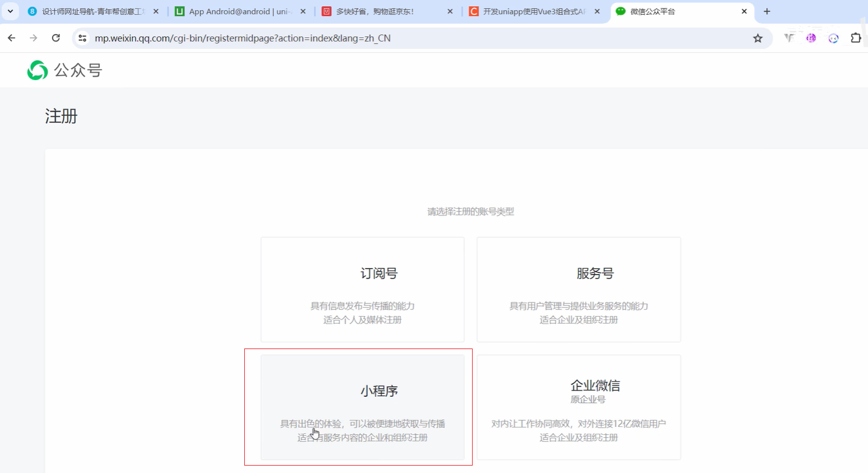
Task: Click the text 具有信息发布与传播的能力
Action: point(362,306)
